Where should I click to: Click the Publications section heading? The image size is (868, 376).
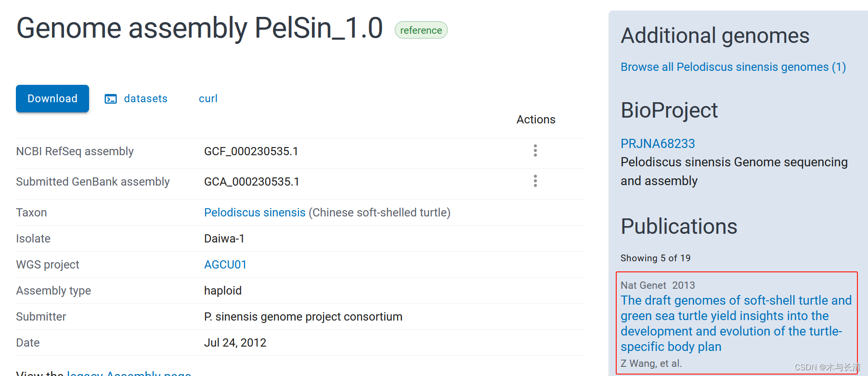tap(679, 227)
